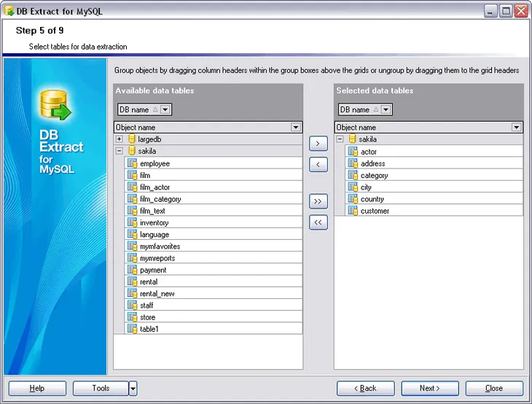Select the mymfavorites table name
This screenshot has width=532, height=404.
[160, 246]
